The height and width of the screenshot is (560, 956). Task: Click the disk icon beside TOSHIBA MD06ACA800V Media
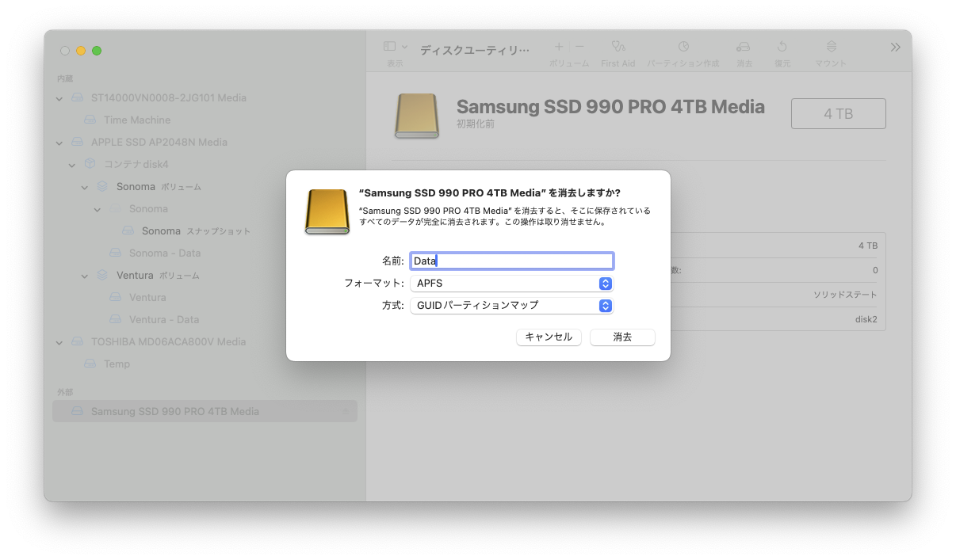point(77,341)
